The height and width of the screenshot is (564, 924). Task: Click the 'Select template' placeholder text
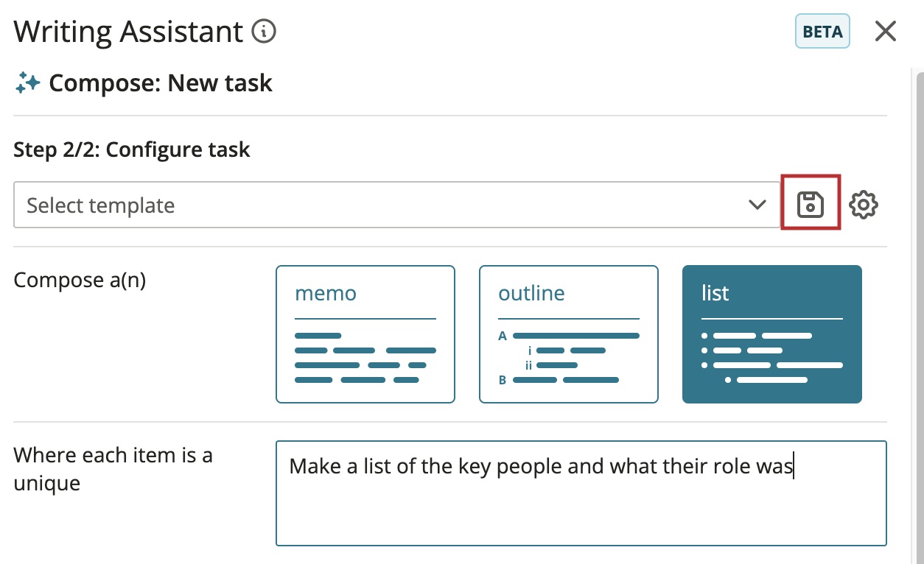tap(100, 205)
